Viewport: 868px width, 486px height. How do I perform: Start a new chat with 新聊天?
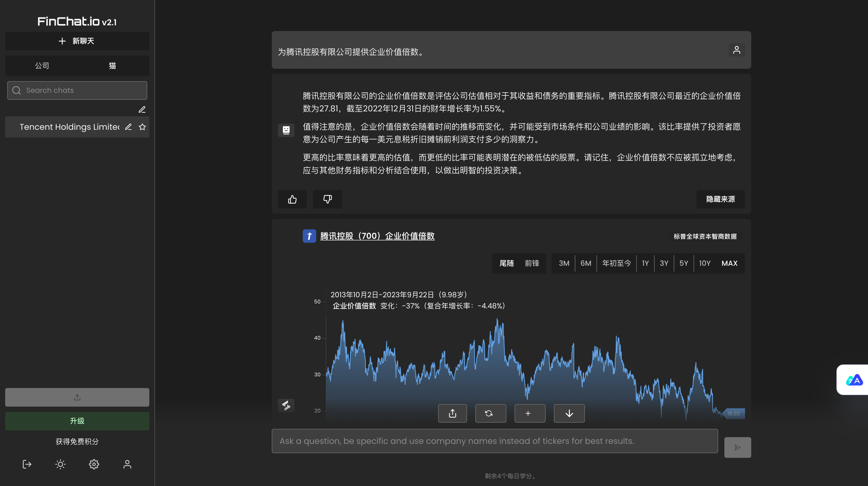(77, 41)
